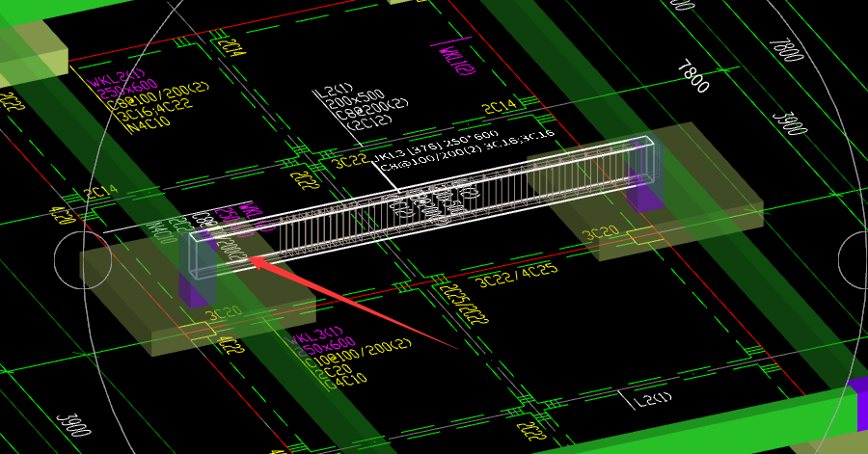Click the yellow N4C10 annotation
The width and height of the screenshot is (868, 454).
pyautogui.click(x=149, y=125)
